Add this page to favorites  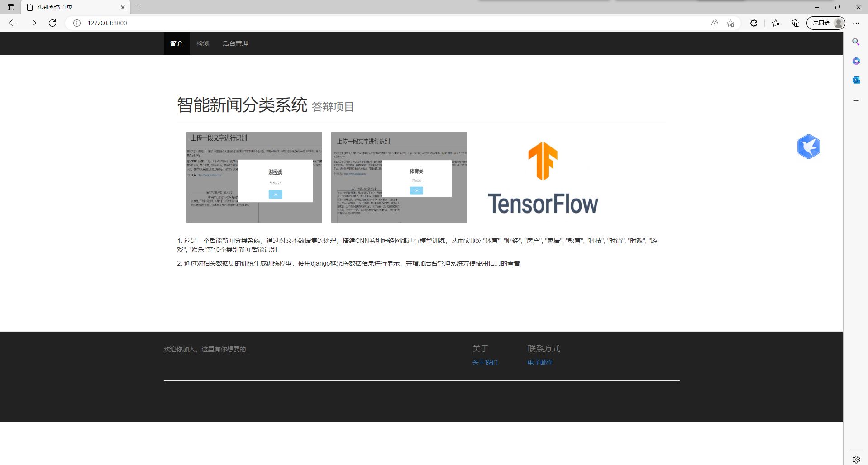pyautogui.click(x=730, y=23)
